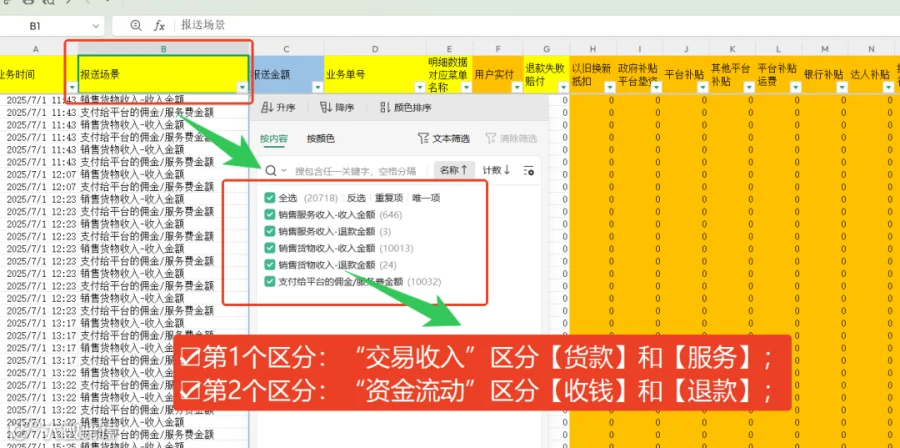Toggle 销售货物收入-退款金额 checkbox
The height and width of the screenshot is (448, 900).
point(270,264)
